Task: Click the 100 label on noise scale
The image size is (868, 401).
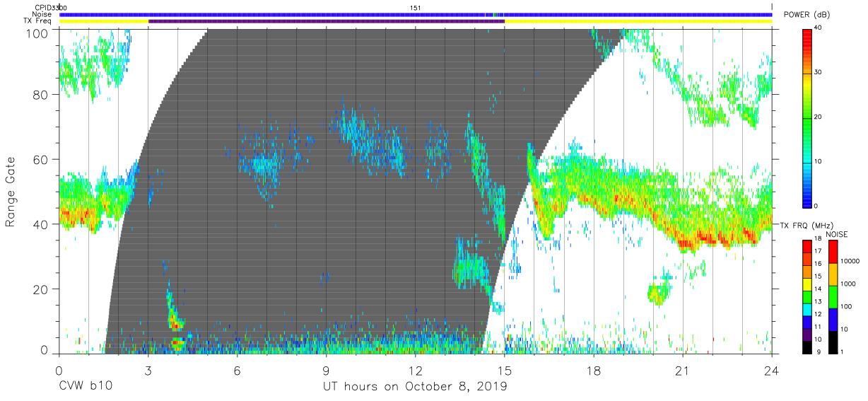Action: 847,306
